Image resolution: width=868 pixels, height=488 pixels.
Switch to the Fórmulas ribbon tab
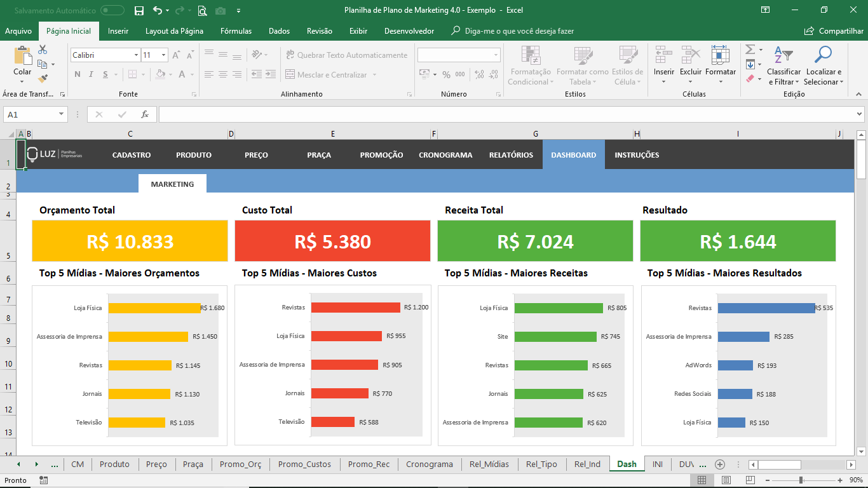click(236, 30)
